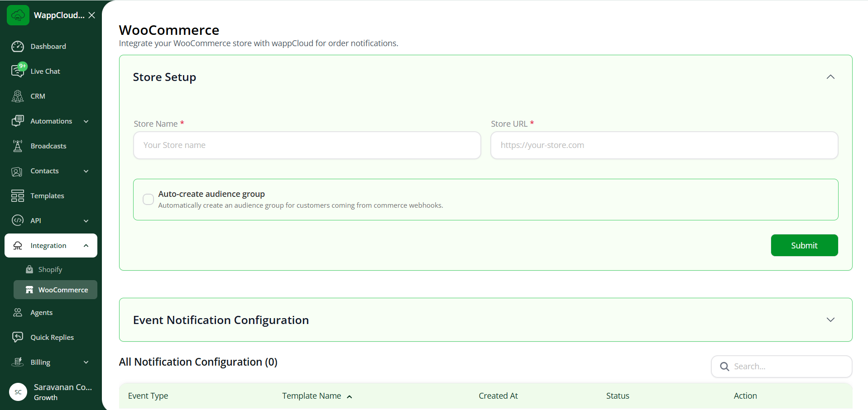Focus the Store URL input field
The height and width of the screenshot is (410, 868).
(664, 145)
